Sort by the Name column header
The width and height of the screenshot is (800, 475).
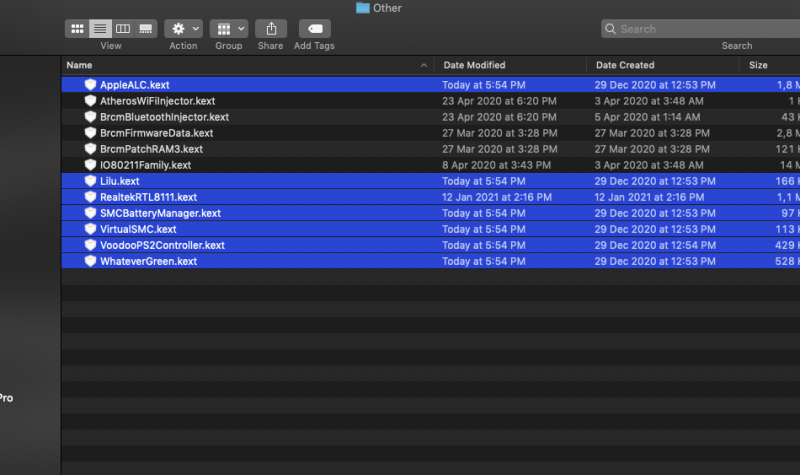79,65
